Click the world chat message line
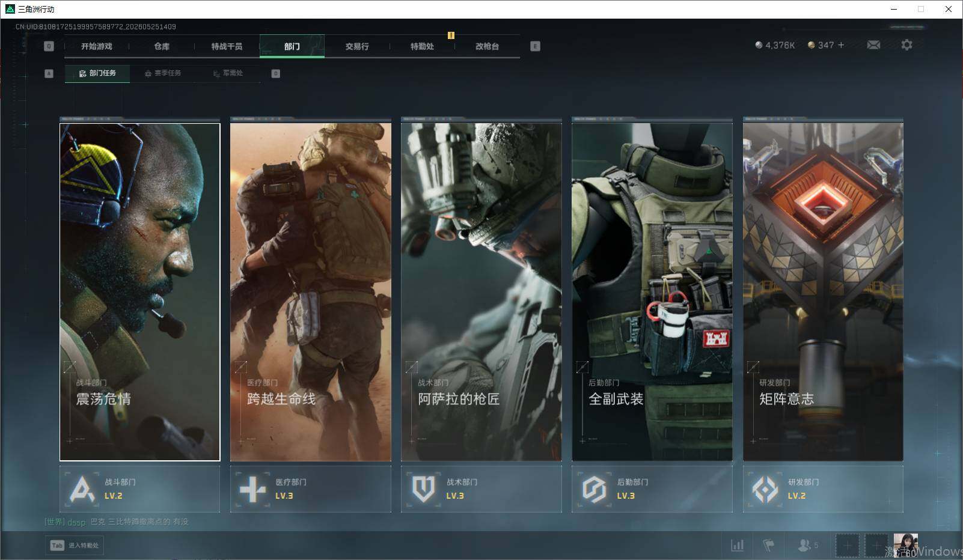This screenshot has width=963, height=560. [117, 522]
